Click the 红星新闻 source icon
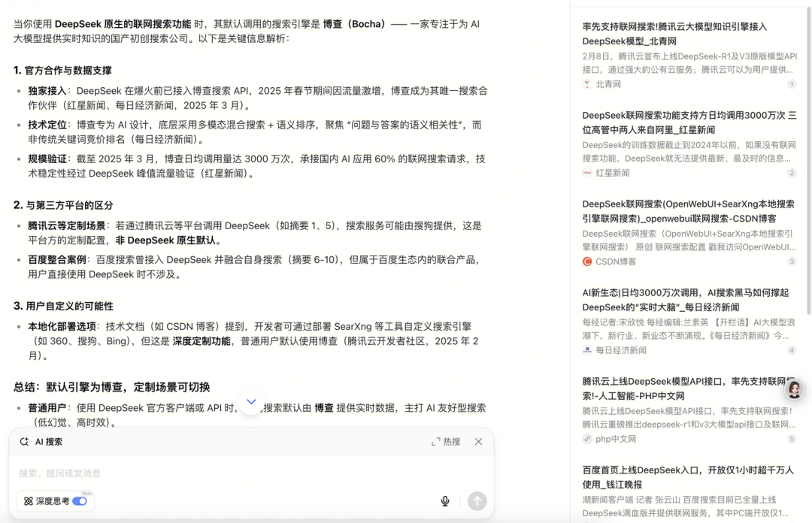 [586, 173]
